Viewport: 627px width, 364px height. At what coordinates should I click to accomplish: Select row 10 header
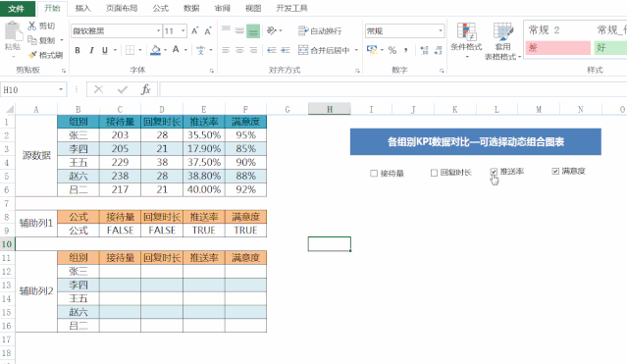point(7,244)
